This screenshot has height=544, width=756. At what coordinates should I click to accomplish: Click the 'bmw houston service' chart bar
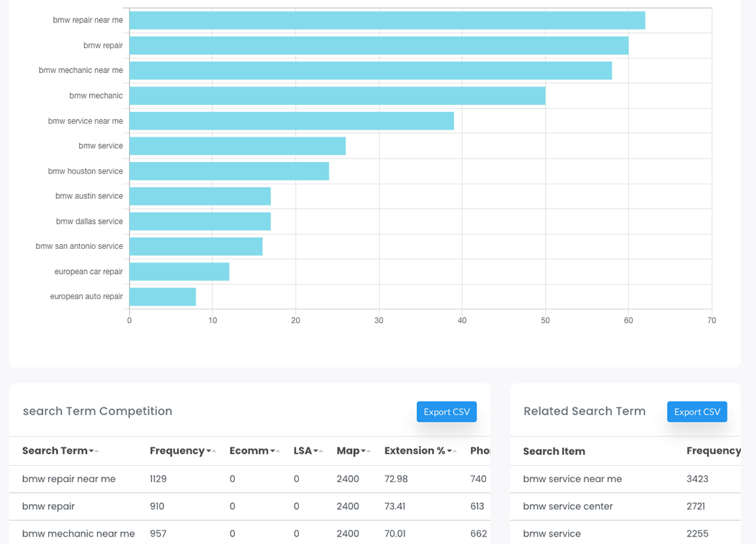coord(229,171)
